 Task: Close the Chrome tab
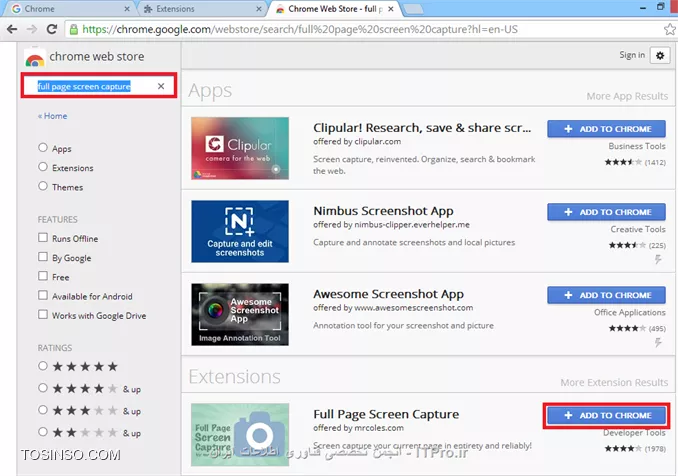tap(127, 9)
